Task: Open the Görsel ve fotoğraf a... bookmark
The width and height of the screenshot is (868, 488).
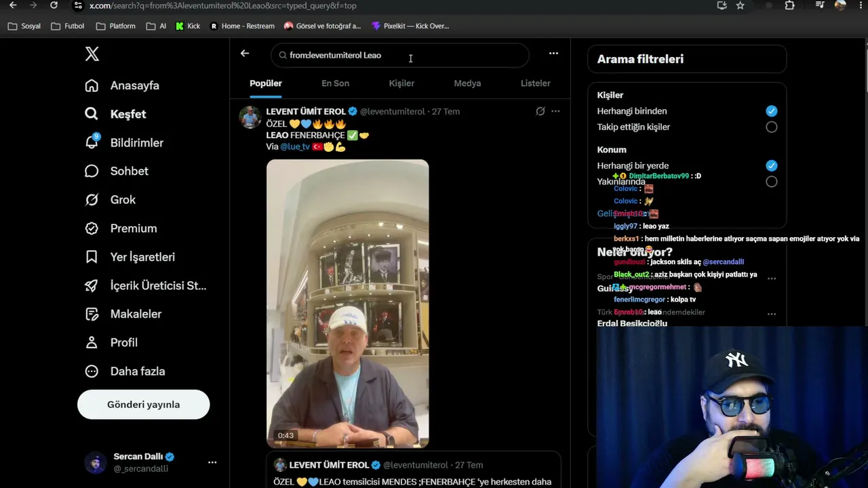Action: tap(322, 26)
